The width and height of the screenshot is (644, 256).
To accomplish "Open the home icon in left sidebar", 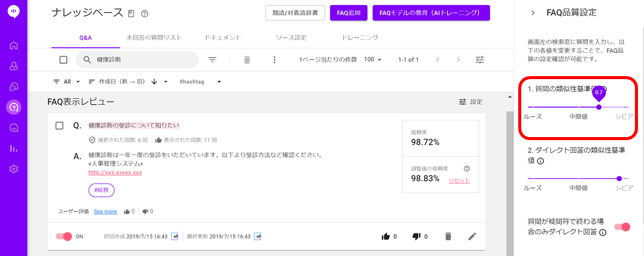I will point(14,45).
